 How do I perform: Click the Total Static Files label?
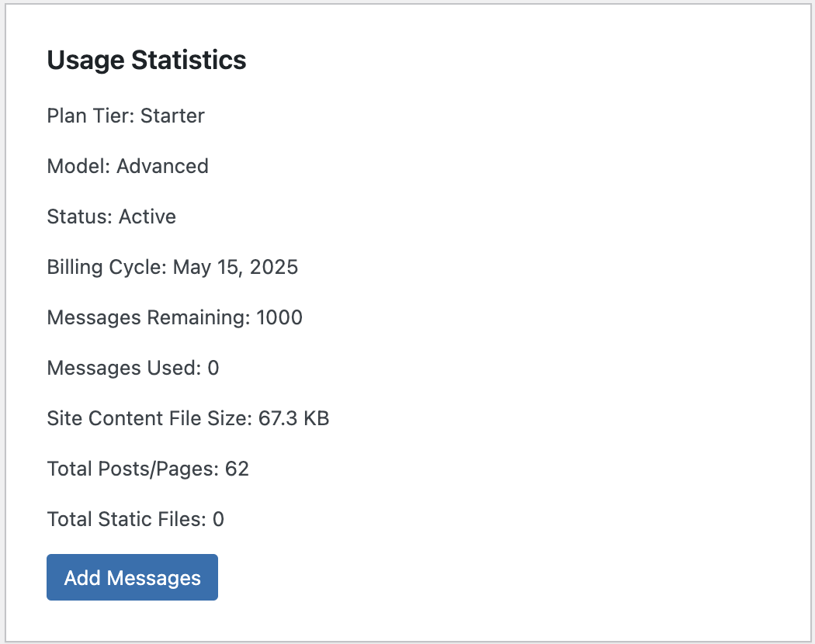127,519
